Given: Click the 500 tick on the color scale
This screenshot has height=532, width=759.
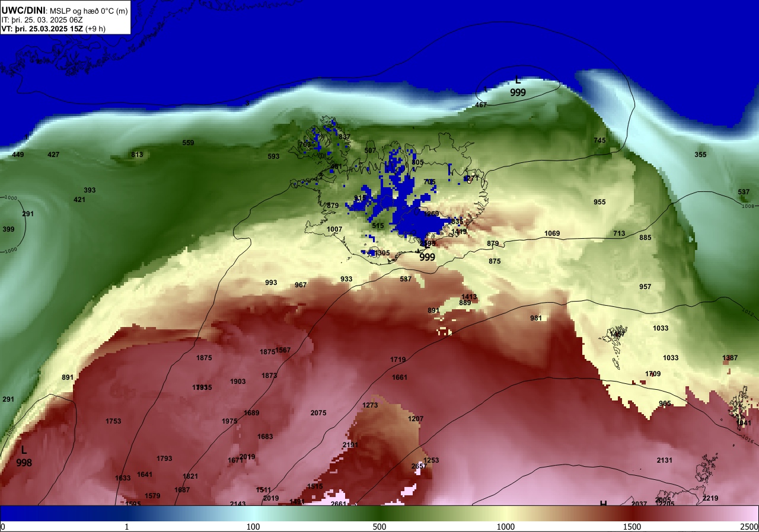Looking at the screenshot, I should coord(379,527).
